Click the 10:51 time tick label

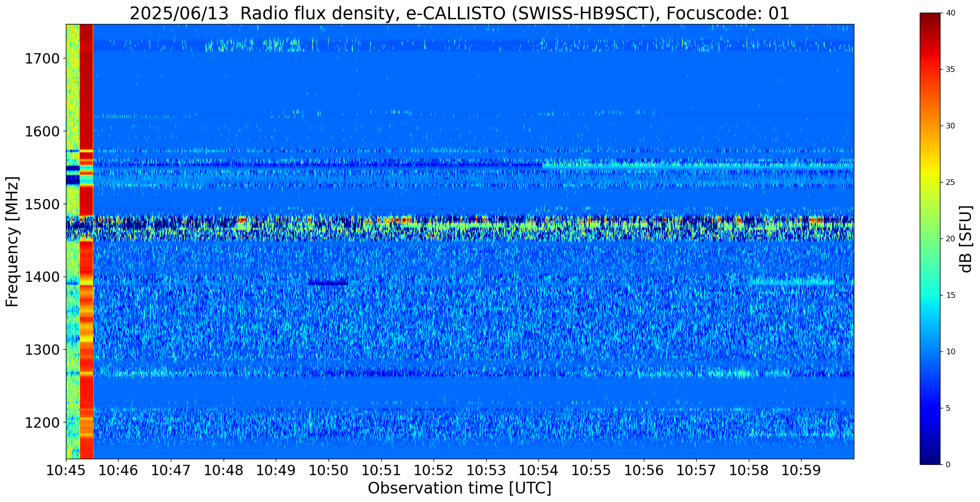(x=381, y=470)
